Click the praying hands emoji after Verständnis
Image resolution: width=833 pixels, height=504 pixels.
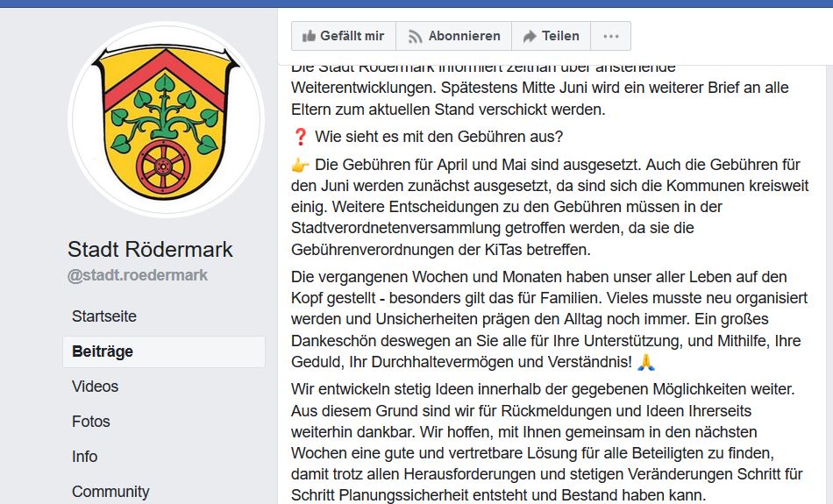[645, 361]
